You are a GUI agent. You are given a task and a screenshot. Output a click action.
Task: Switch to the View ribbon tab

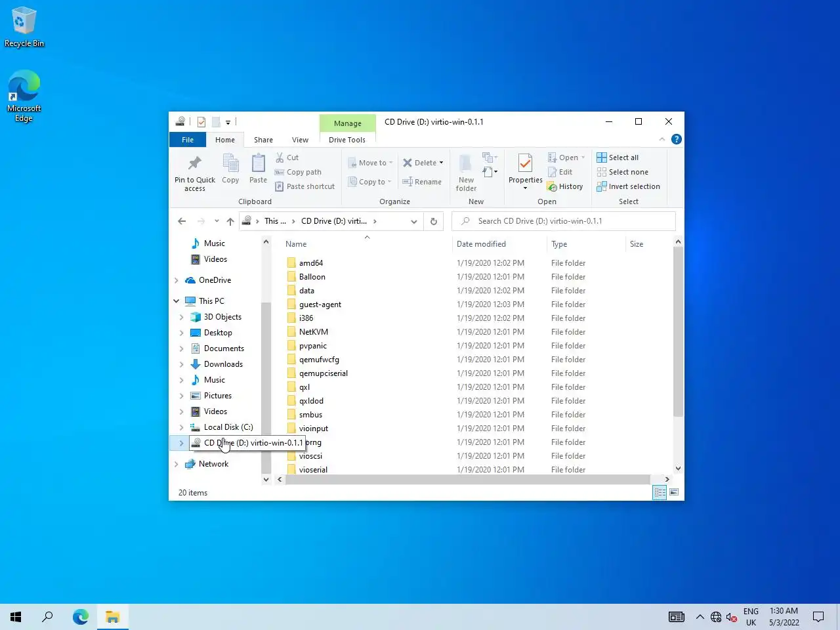pyautogui.click(x=300, y=140)
